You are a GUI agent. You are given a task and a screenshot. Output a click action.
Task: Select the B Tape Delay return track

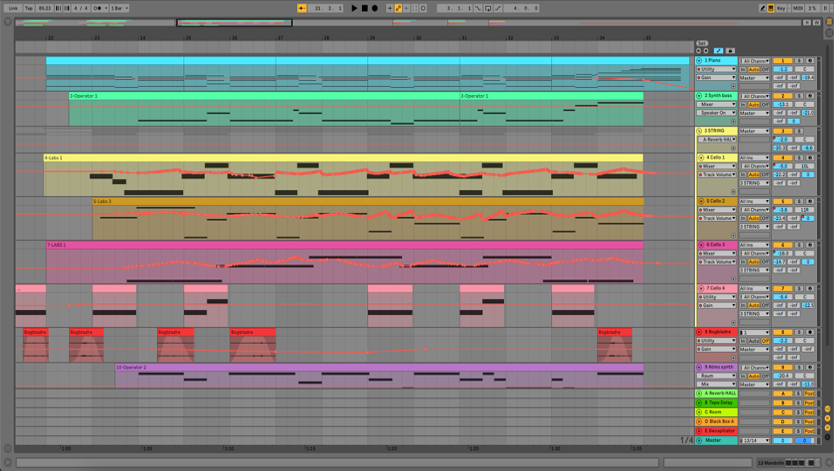click(717, 402)
